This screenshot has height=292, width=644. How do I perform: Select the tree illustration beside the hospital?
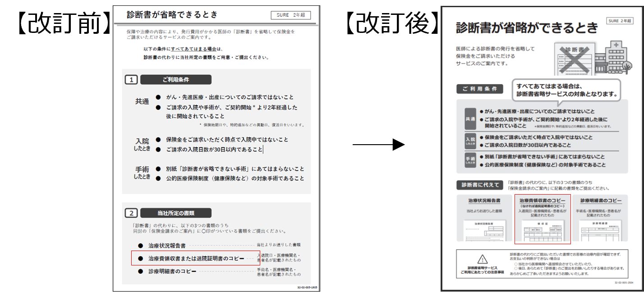coord(627,67)
